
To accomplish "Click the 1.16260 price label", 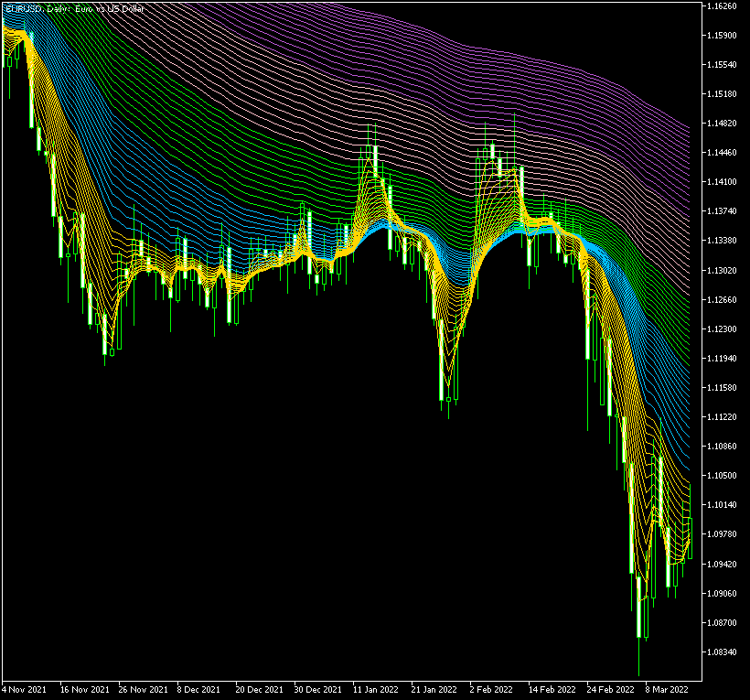I will click(x=722, y=6).
